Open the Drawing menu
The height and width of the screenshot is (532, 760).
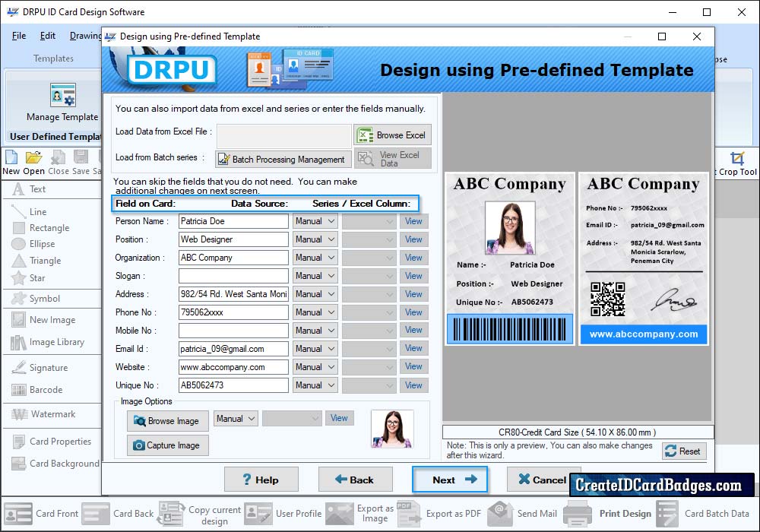coord(85,36)
